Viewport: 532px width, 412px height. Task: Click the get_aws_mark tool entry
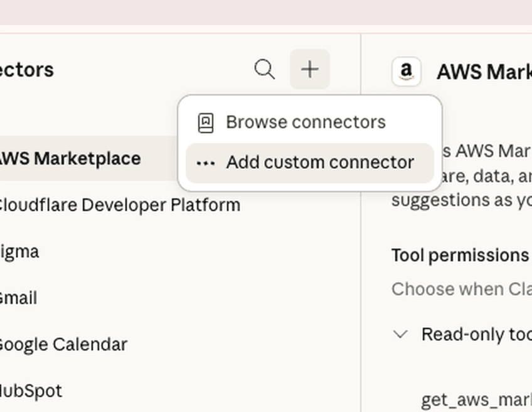(476, 399)
